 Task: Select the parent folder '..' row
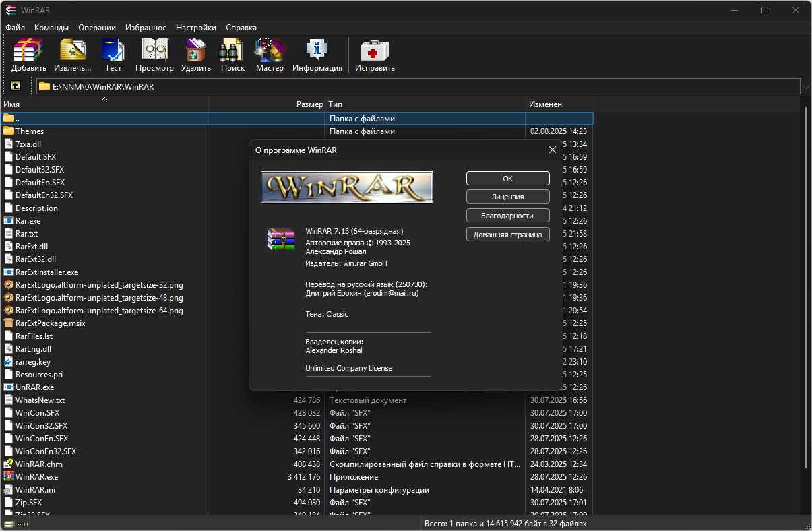296,118
